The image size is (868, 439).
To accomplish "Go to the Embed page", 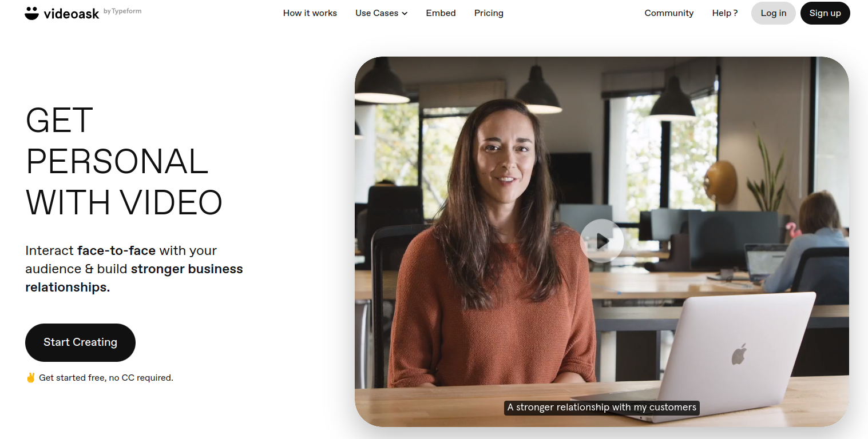I will (441, 13).
